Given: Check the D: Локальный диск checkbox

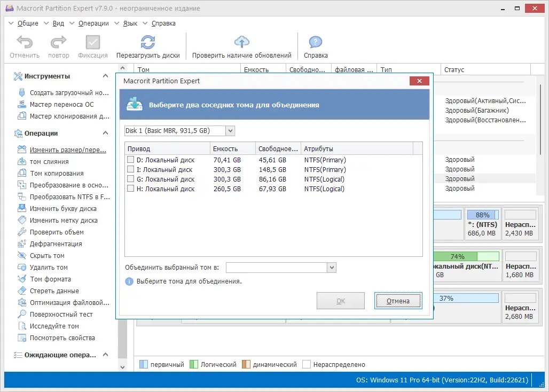Looking at the screenshot, I should tap(131, 160).
